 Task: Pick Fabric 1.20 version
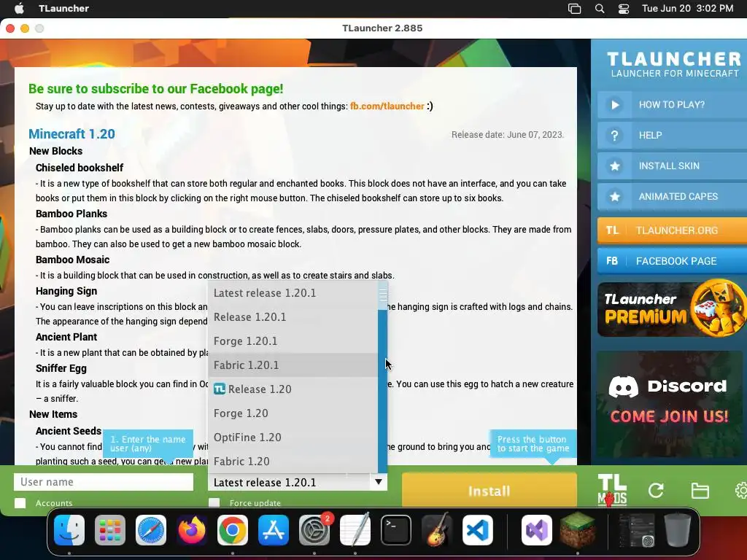(x=293, y=462)
